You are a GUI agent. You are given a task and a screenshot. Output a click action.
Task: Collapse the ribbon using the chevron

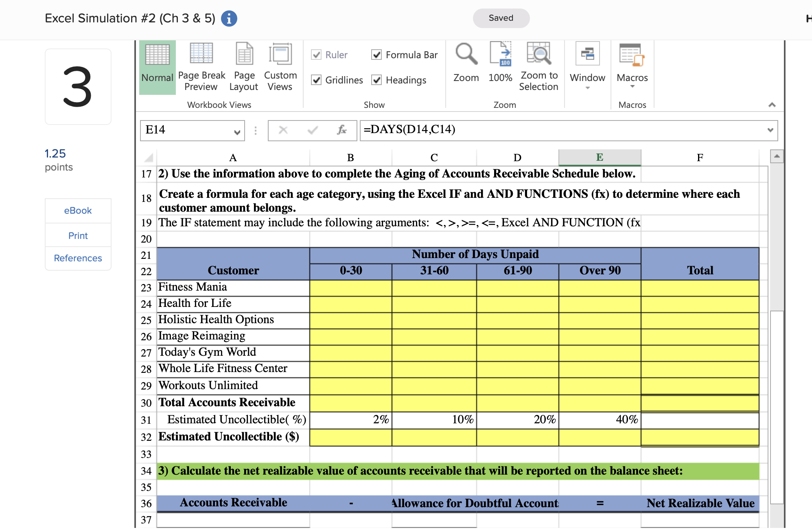[x=772, y=105]
